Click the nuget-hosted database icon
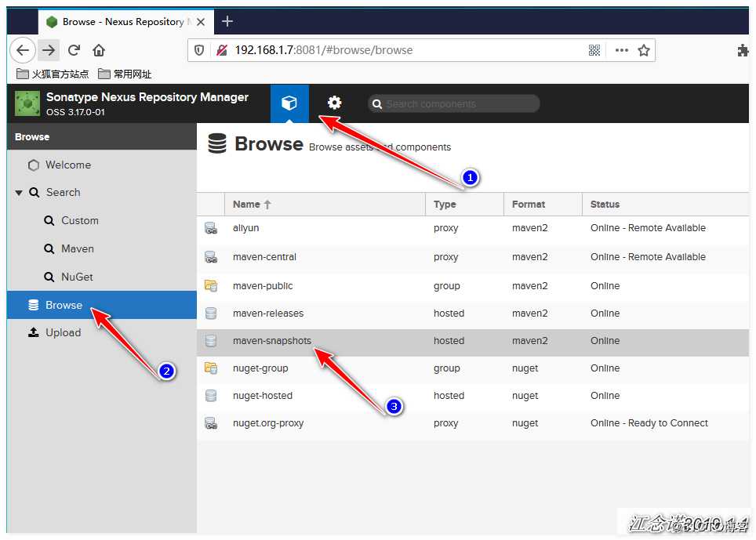 click(x=211, y=396)
